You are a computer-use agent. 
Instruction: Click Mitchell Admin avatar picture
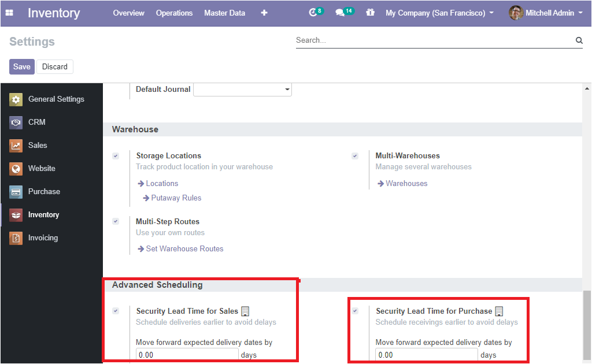pyautogui.click(x=516, y=13)
